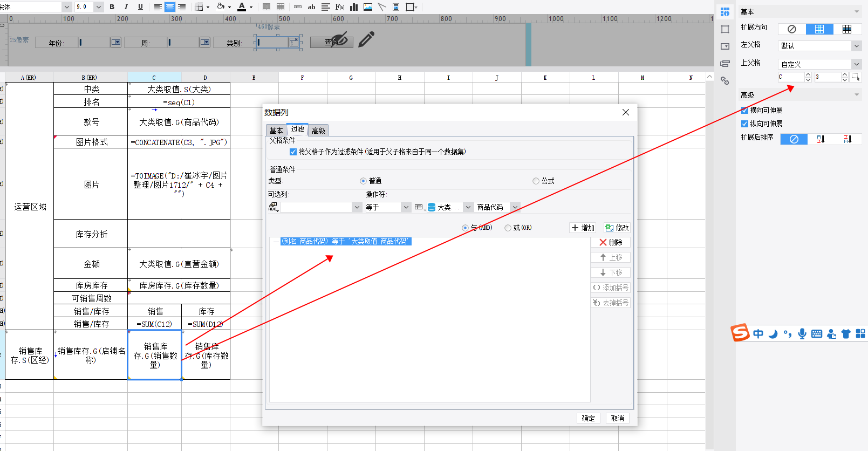Image resolution: width=868 pixels, height=451 pixels.
Task: Align cell text to the left
Action: (x=158, y=7)
